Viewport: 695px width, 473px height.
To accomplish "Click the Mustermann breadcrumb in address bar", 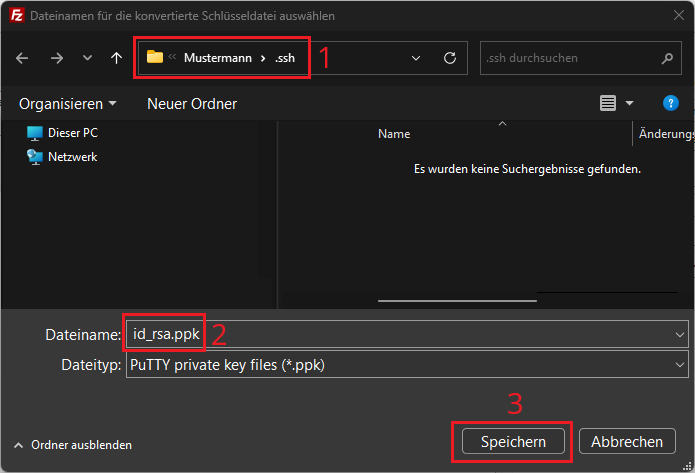I will coord(221,58).
